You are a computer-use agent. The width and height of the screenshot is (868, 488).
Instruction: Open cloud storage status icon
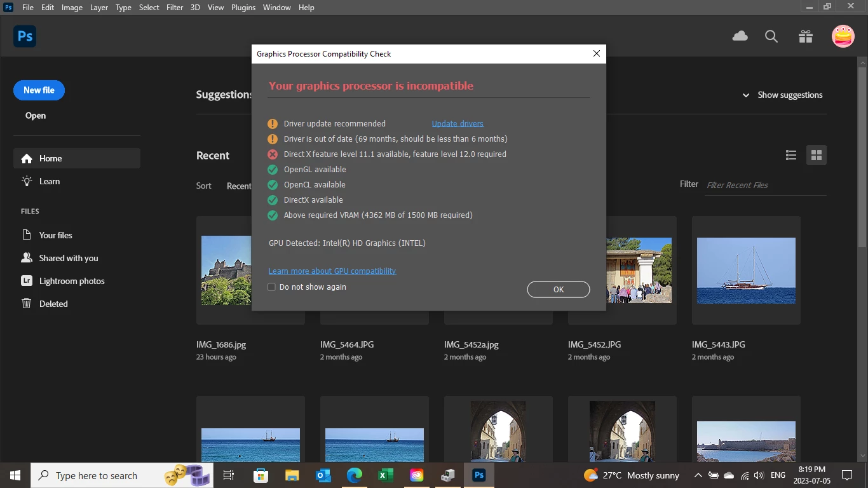click(740, 36)
